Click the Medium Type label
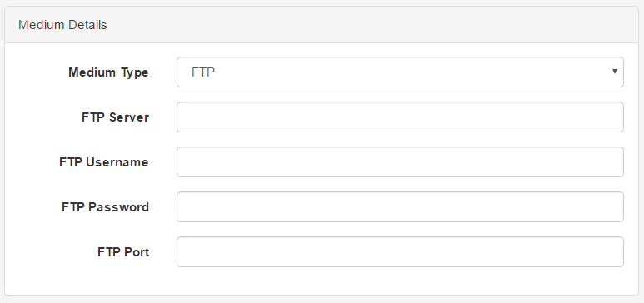The image size is (644, 303). coord(108,72)
